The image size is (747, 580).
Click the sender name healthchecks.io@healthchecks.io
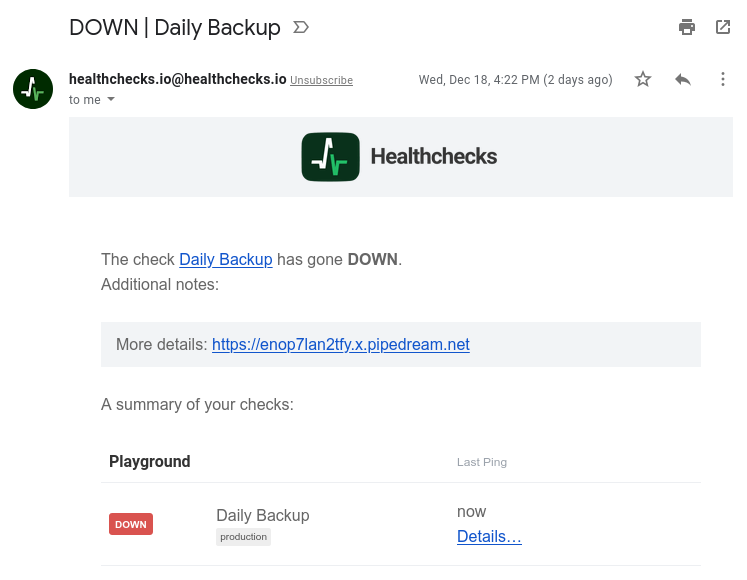click(178, 79)
